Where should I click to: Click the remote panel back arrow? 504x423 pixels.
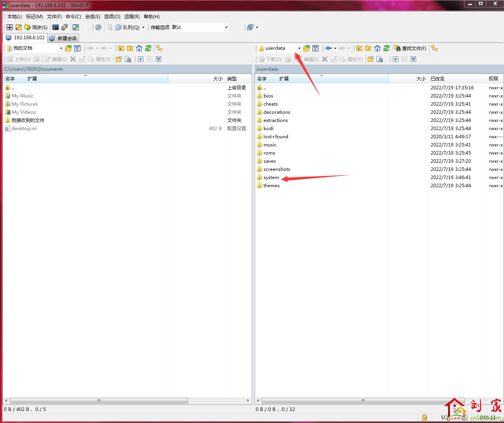(x=328, y=48)
